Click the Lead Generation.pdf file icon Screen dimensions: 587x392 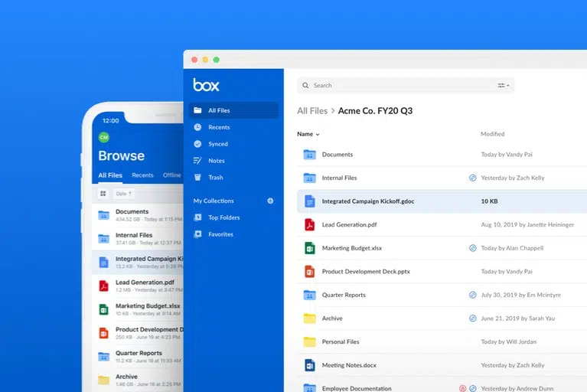click(309, 225)
